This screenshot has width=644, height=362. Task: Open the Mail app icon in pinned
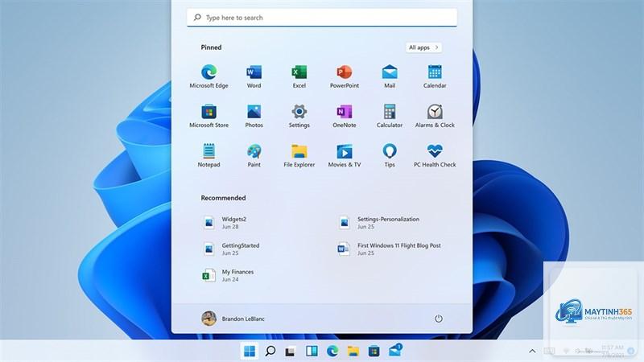[x=390, y=76]
